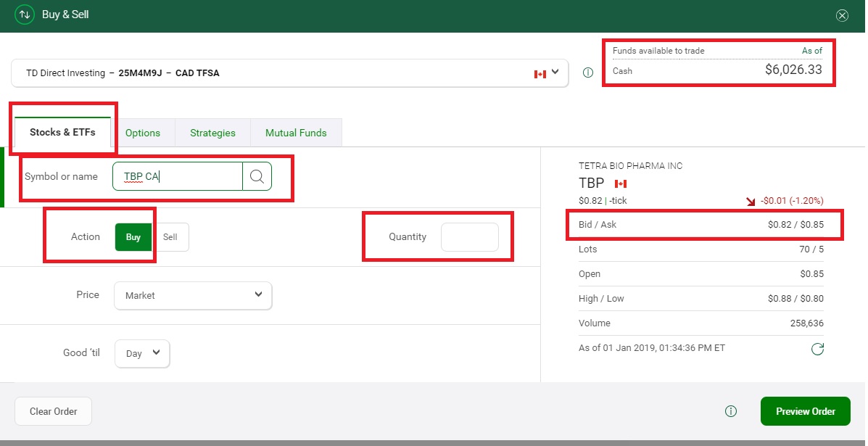
Task: Open the Price type Market dropdown
Action: point(193,295)
